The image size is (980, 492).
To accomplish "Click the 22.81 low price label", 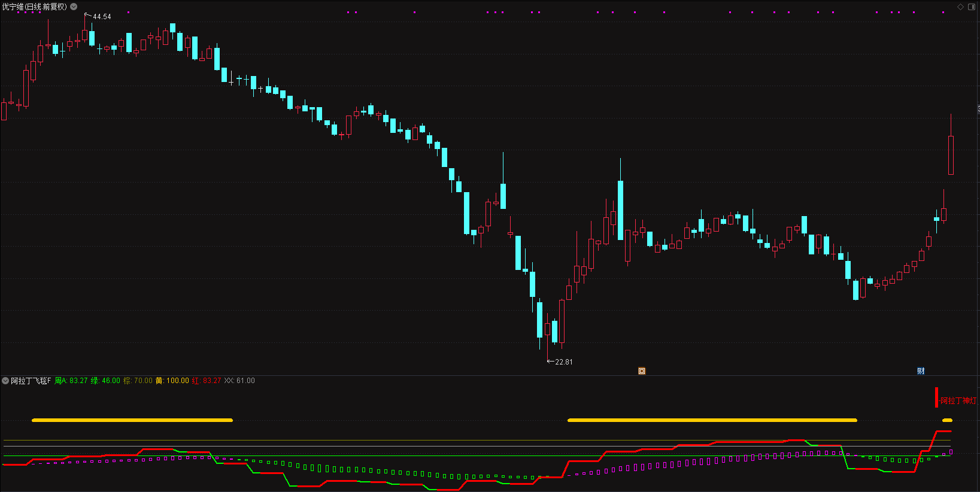I will (x=563, y=362).
